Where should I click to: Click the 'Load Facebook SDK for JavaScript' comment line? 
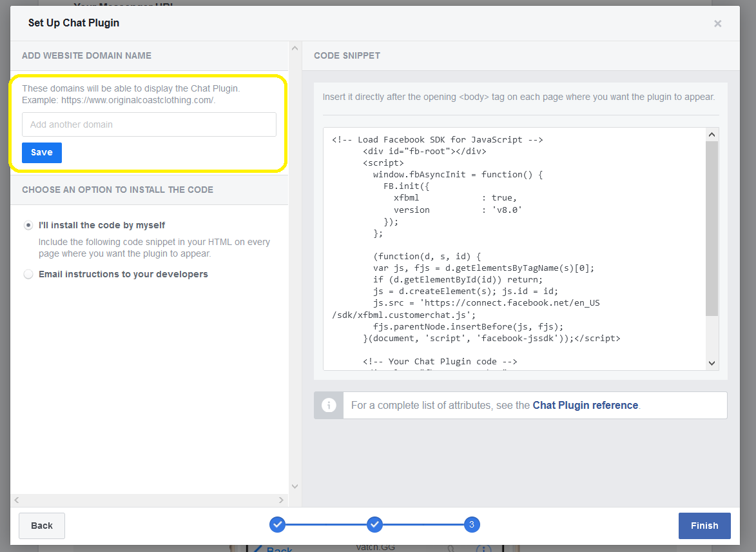[x=438, y=140]
